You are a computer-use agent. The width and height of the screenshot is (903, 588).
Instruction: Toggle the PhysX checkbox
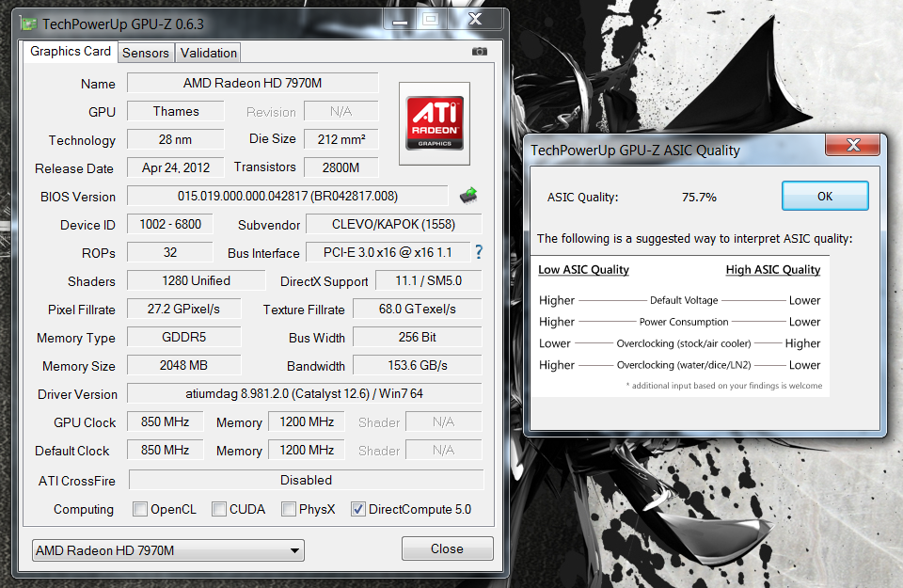pyautogui.click(x=289, y=509)
